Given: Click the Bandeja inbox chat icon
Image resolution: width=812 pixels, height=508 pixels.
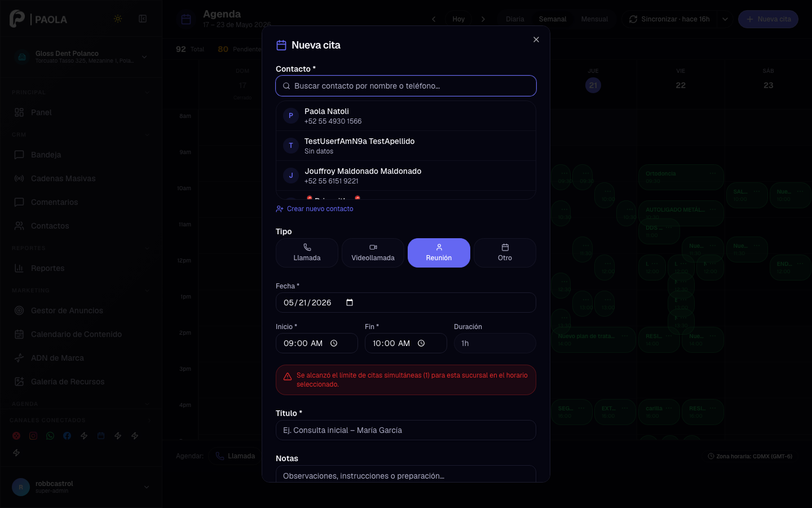Looking at the screenshot, I should click(x=19, y=155).
